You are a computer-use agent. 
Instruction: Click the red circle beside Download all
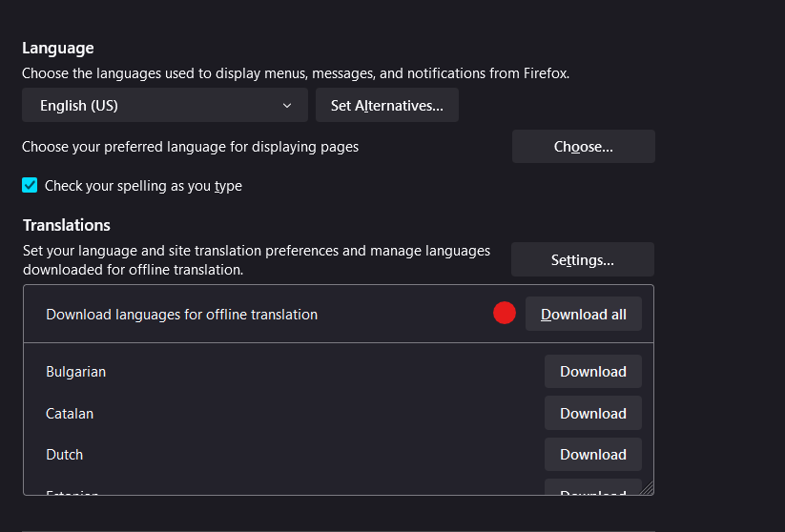(505, 313)
